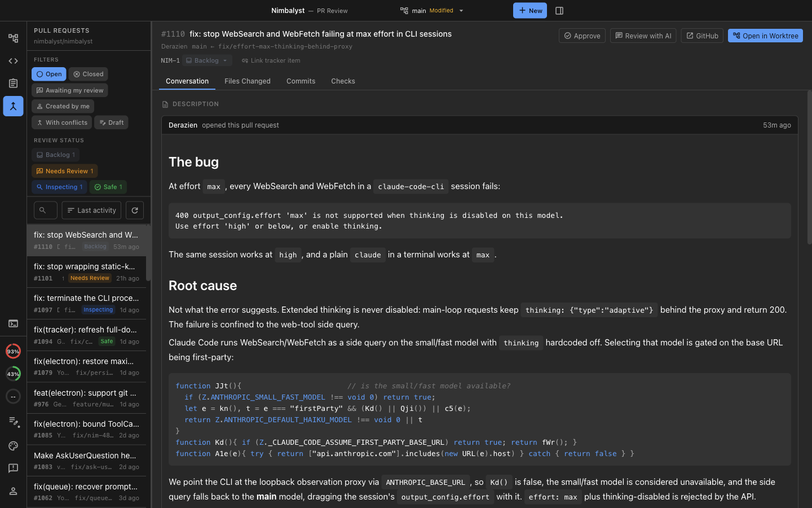The width and height of the screenshot is (812, 508).
Task: Toggle the Closed filter
Action: coord(88,74)
